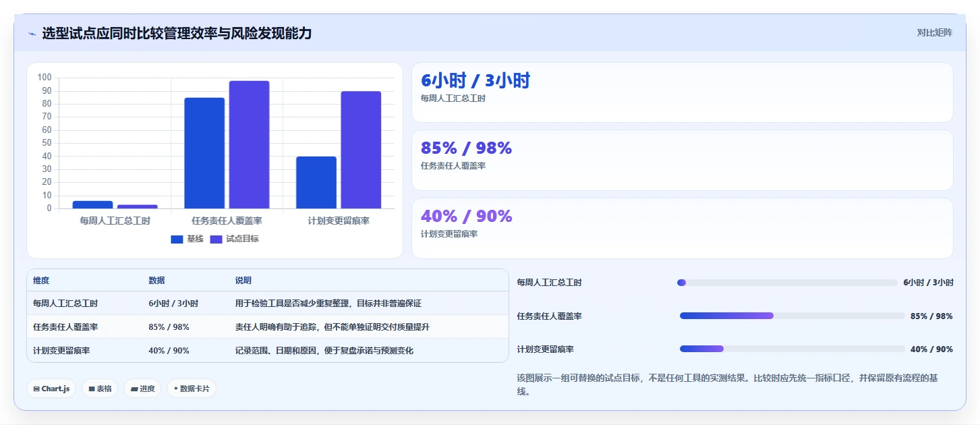Click x-axis label 任务责任人覆盖率 in chart

(227, 221)
